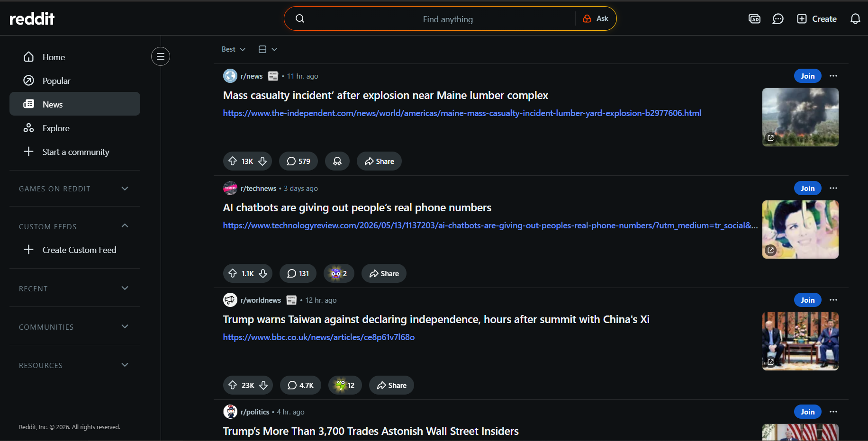
Task: Share the AI chatbots post
Action: [384, 273]
